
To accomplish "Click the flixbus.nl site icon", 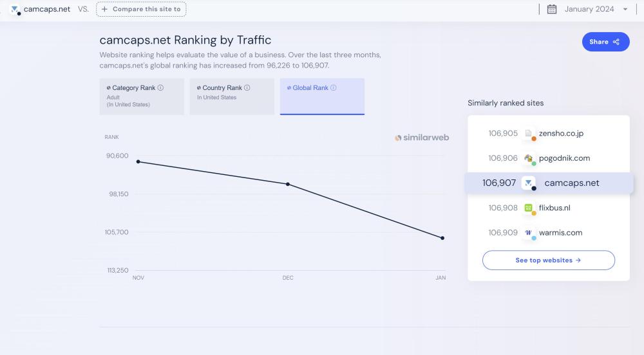I will coord(529,208).
